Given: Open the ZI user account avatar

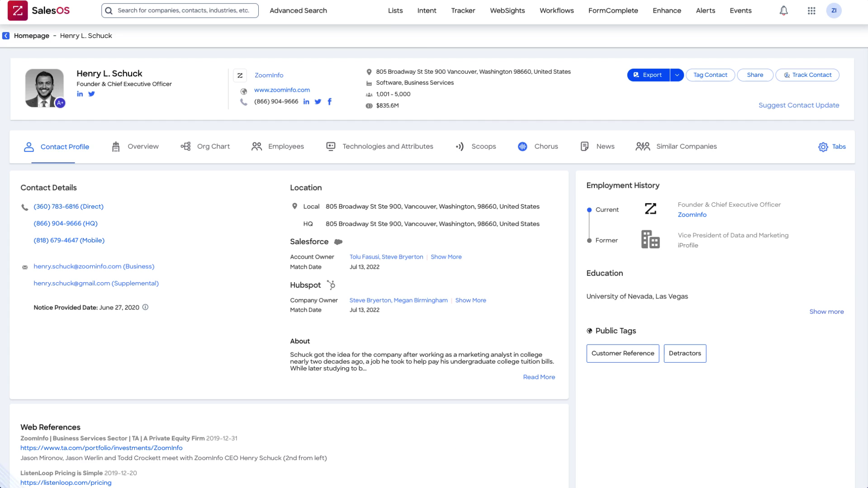Looking at the screenshot, I should pos(834,10).
